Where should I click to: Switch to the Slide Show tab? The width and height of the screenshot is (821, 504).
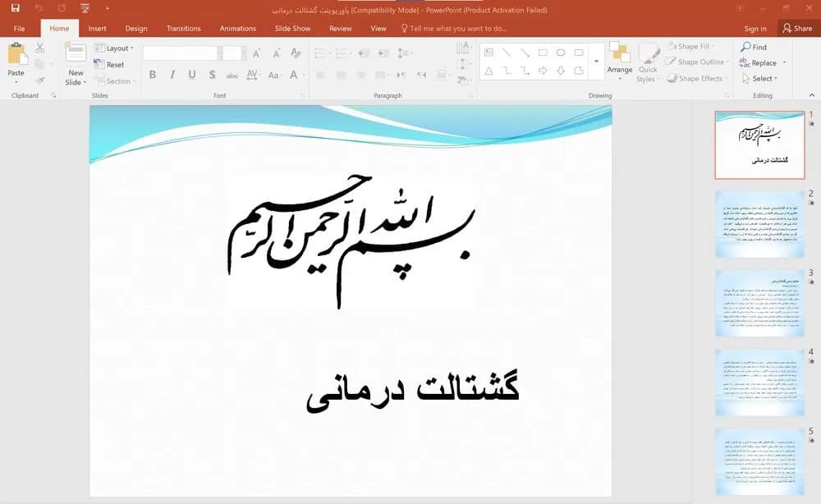293,28
